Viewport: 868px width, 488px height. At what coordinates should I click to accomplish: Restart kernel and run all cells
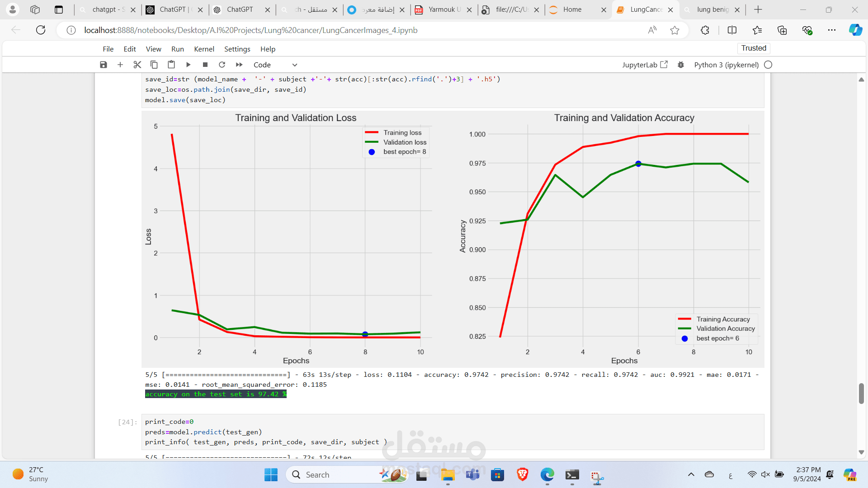[x=239, y=65]
